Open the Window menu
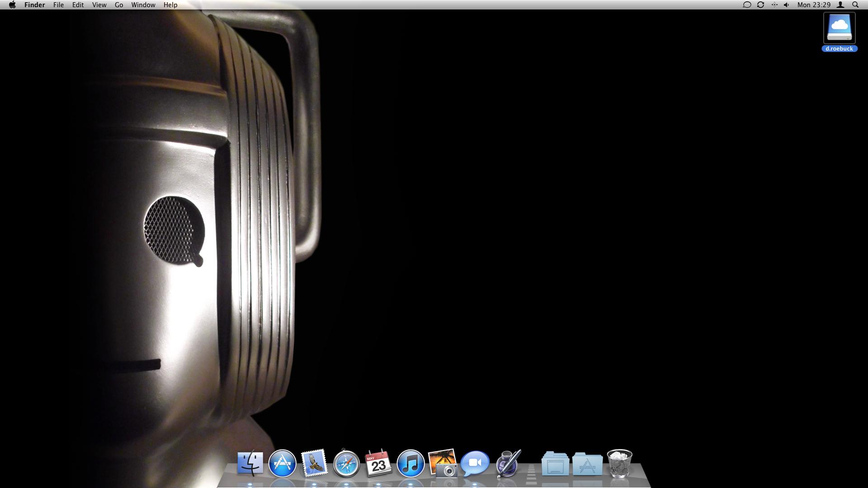The image size is (868, 488). (x=143, y=5)
